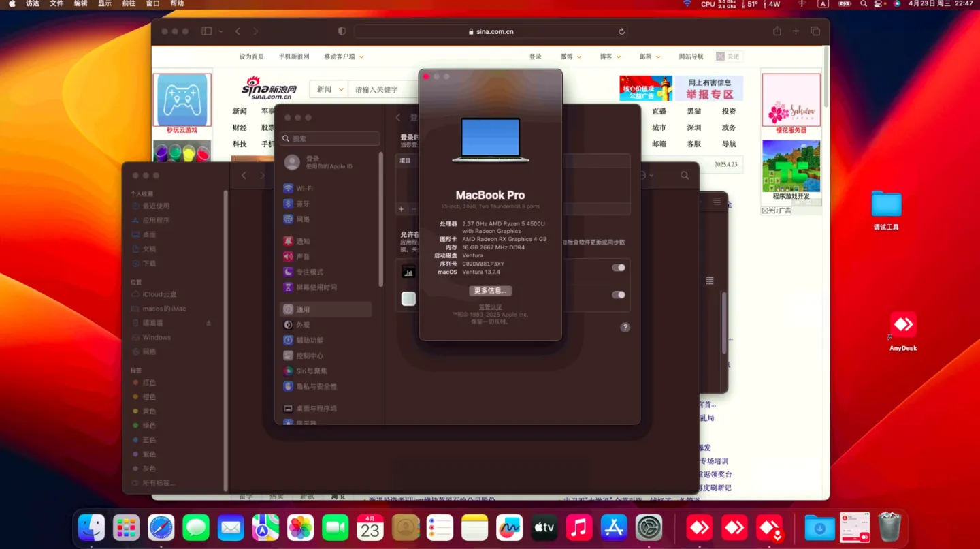Viewport: 980px width, 549px height.
Task: Follow the 网站导航 link on Sina
Action: coord(691,57)
